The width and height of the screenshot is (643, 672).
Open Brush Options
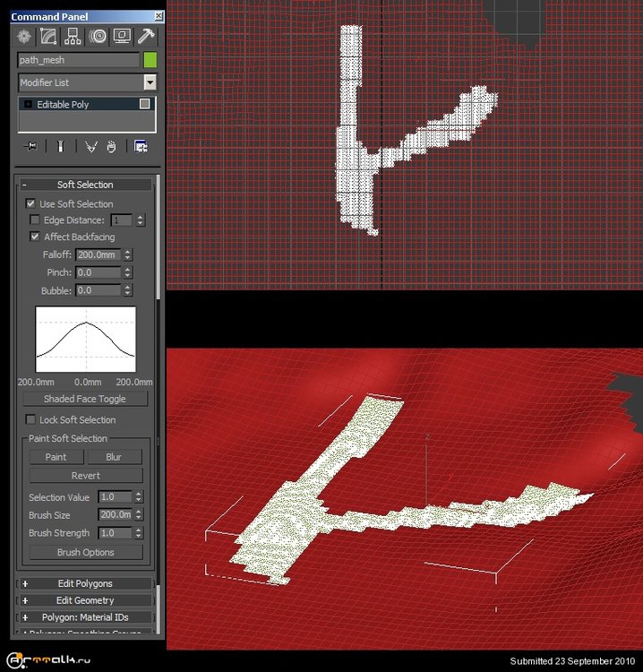click(86, 553)
